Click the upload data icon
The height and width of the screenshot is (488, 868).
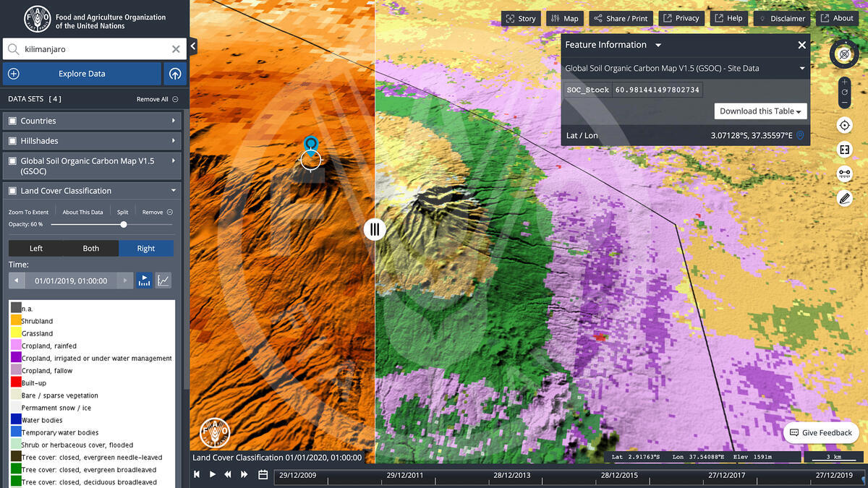(x=174, y=74)
